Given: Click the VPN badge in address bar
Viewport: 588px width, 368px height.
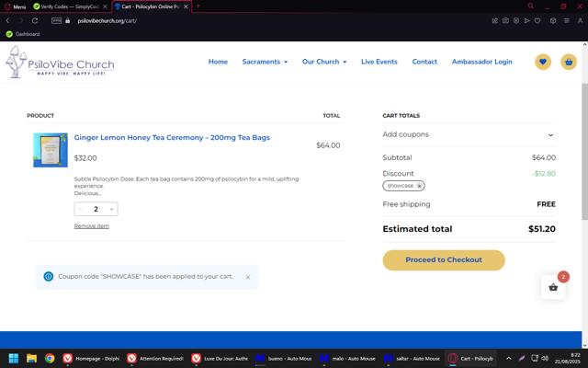Looking at the screenshot, I should coord(57,20).
